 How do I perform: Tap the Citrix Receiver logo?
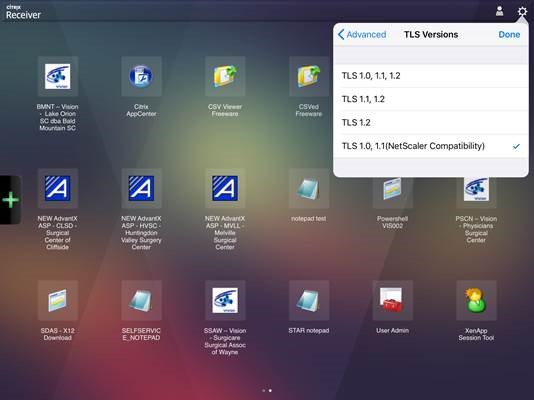[x=23, y=12]
